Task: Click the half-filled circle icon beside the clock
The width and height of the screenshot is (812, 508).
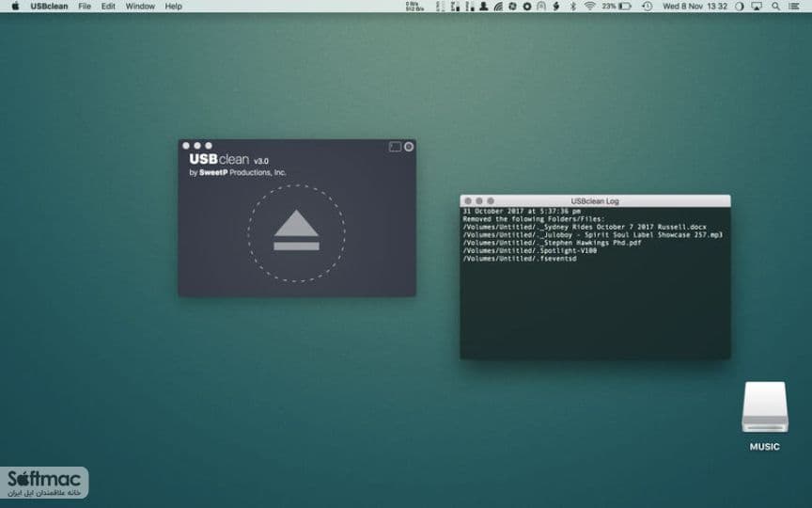Action: tap(739, 7)
